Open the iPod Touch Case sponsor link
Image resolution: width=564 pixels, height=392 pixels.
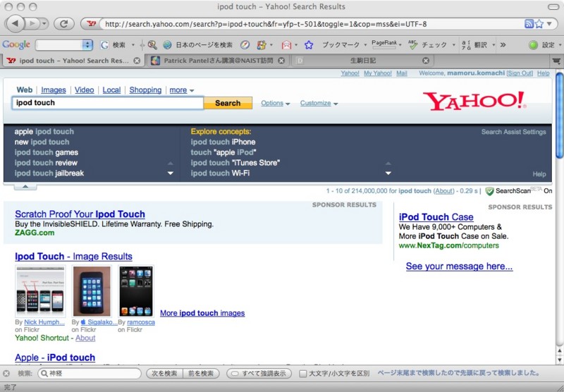pos(436,217)
